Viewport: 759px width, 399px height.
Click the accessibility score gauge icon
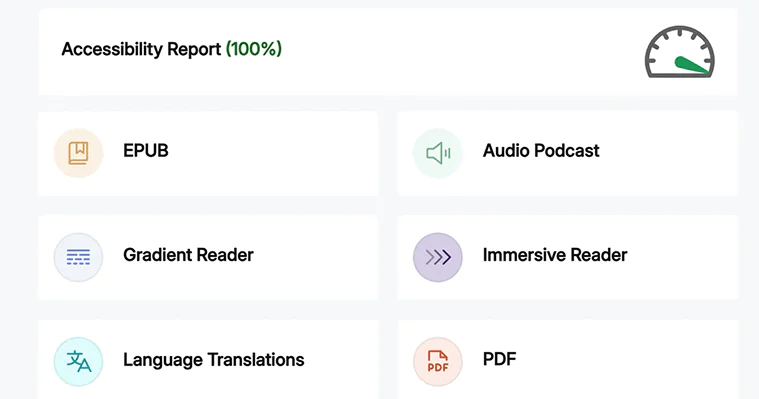(680, 52)
